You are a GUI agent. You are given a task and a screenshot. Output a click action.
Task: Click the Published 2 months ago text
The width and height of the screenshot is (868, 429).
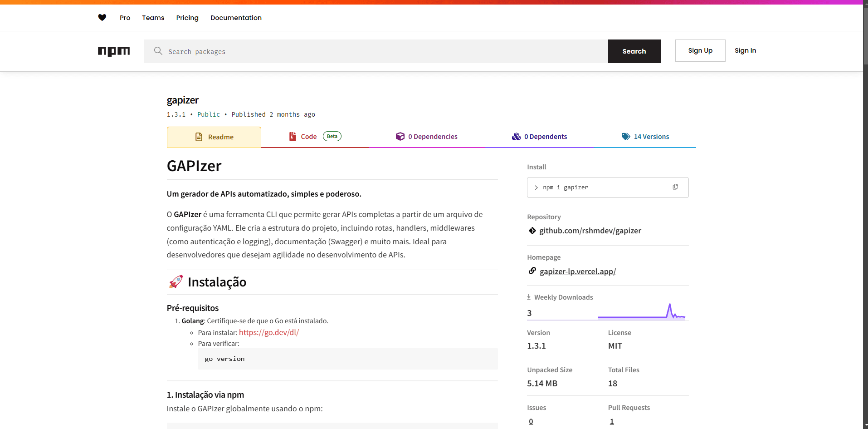273,114
